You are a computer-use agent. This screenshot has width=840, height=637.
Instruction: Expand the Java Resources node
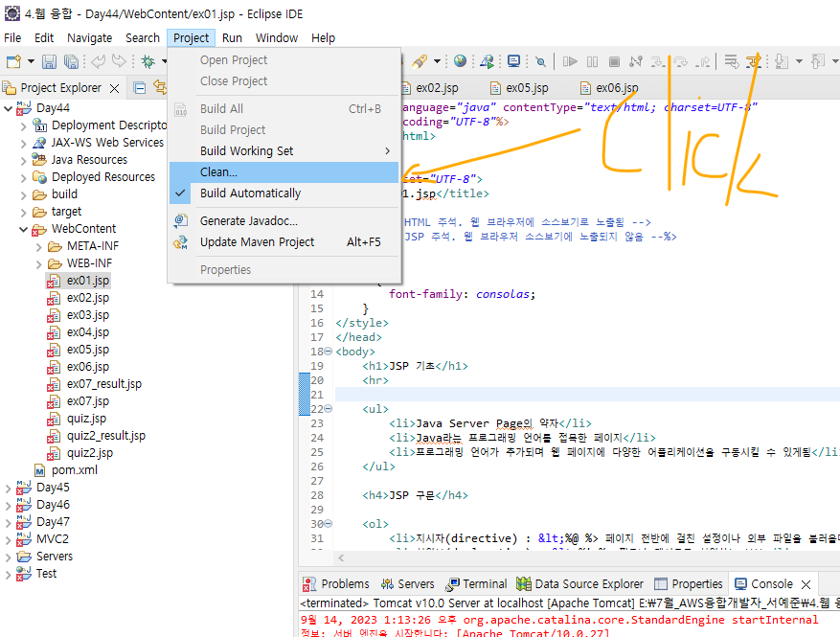pyautogui.click(x=24, y=161)
